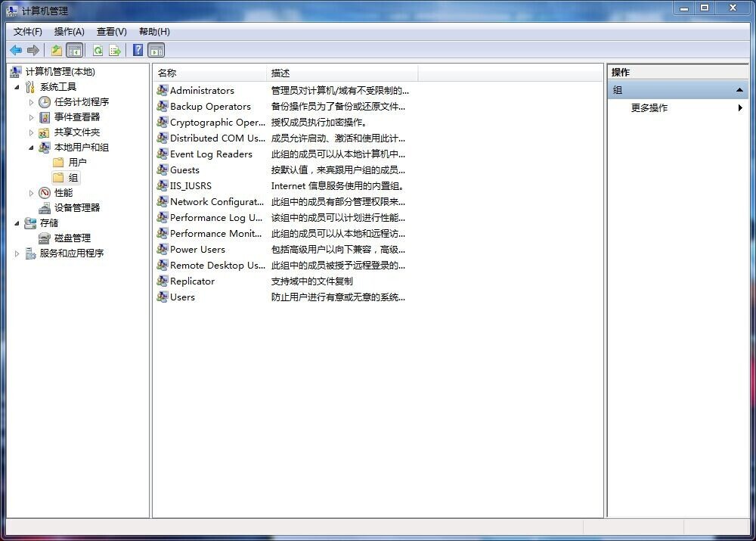The image size is (756, 541).
Task: Click the Refresh toolbar icon
Action: 98,51
